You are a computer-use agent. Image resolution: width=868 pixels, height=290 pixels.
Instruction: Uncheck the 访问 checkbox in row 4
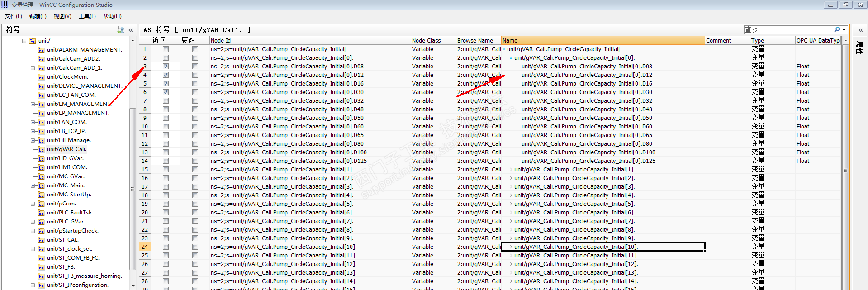coord(166,75)
